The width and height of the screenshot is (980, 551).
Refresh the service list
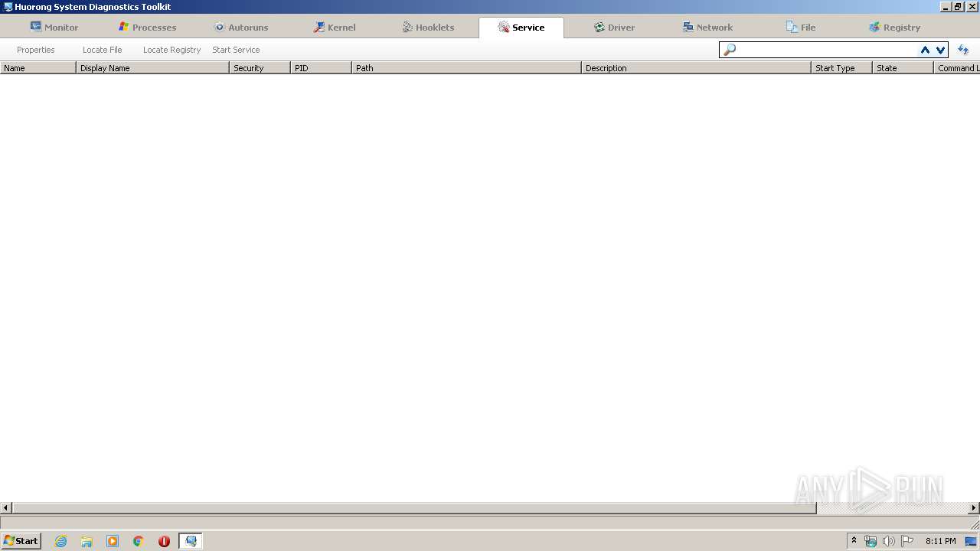(963, 50)
